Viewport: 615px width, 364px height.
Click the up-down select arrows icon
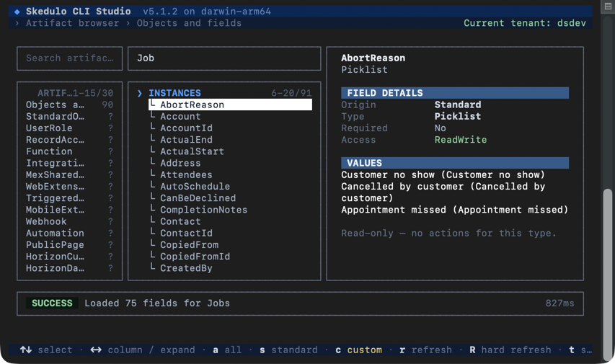26,350
